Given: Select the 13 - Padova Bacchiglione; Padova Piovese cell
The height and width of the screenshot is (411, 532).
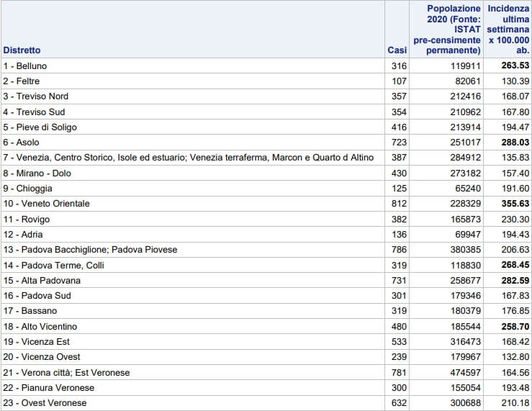Looking at the screenshot, I should tap(90, 250).
